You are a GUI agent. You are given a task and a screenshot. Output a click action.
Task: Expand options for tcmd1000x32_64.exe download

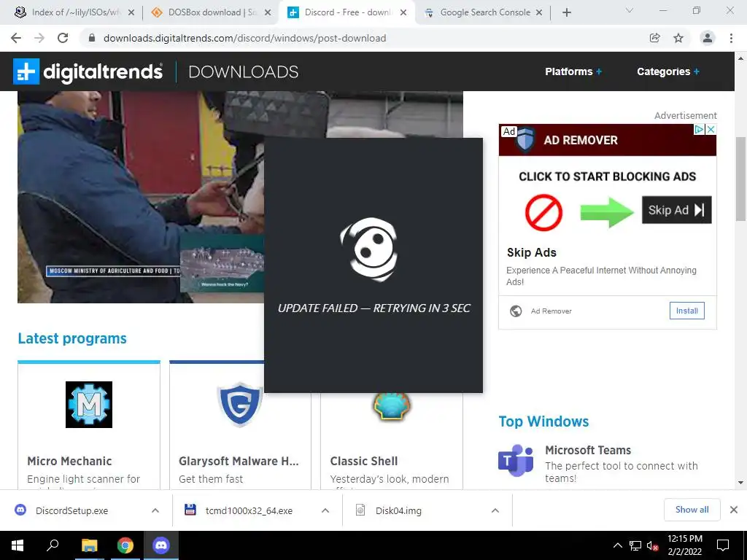pyautogui.click(x=325, y=510)
